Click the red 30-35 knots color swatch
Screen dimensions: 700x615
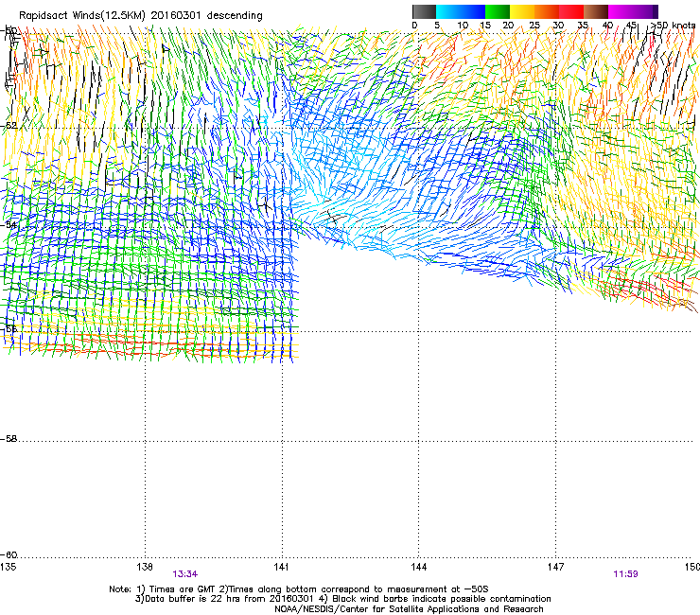point(571,11)
